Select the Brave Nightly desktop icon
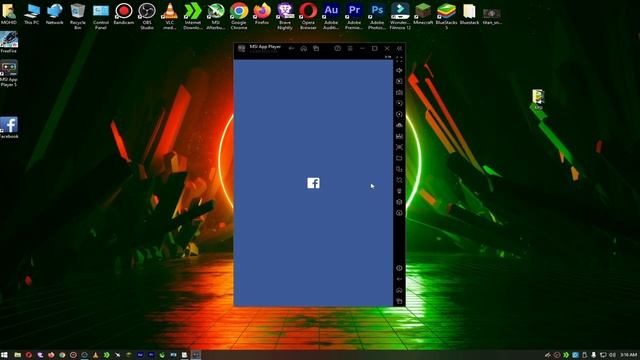Viewport: 640px width, 360px height. [x=285, y=16]
